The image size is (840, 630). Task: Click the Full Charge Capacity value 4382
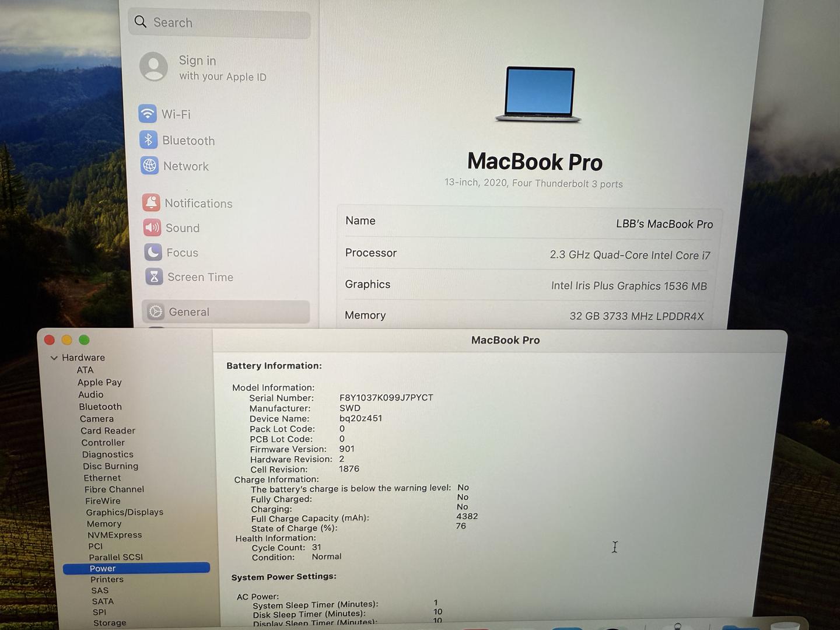[x=467, y=516]
